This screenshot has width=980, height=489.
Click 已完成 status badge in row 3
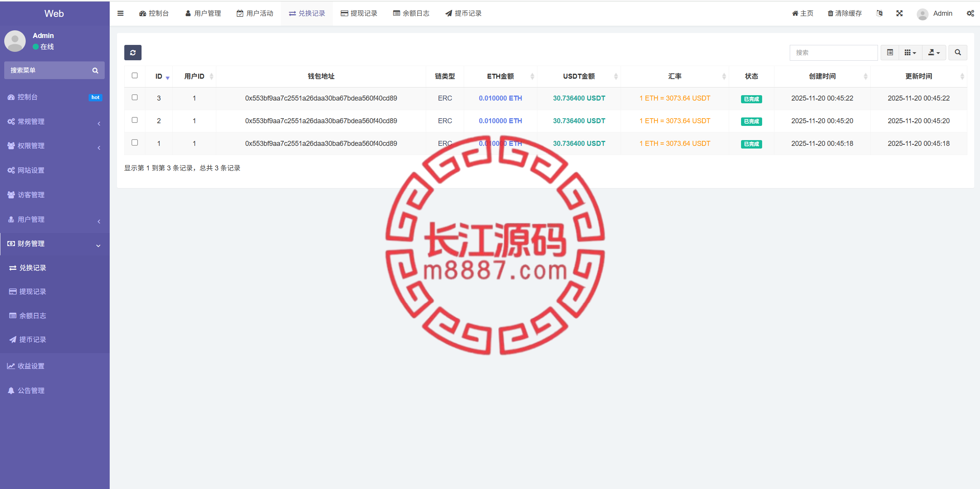751,99
